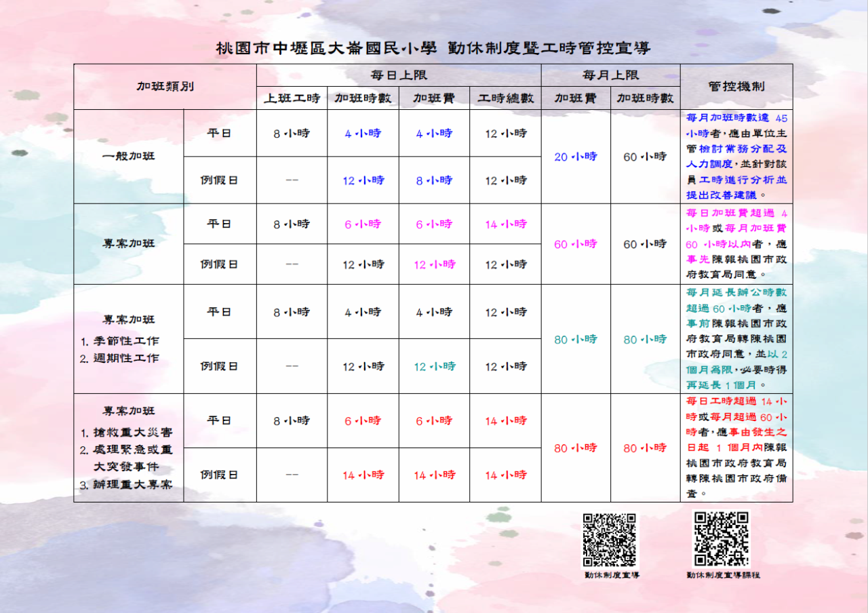Click teal 80 小時 monthly overtime pay cell
The height and width of the screenshot is (613, 868).
point(576,339)
